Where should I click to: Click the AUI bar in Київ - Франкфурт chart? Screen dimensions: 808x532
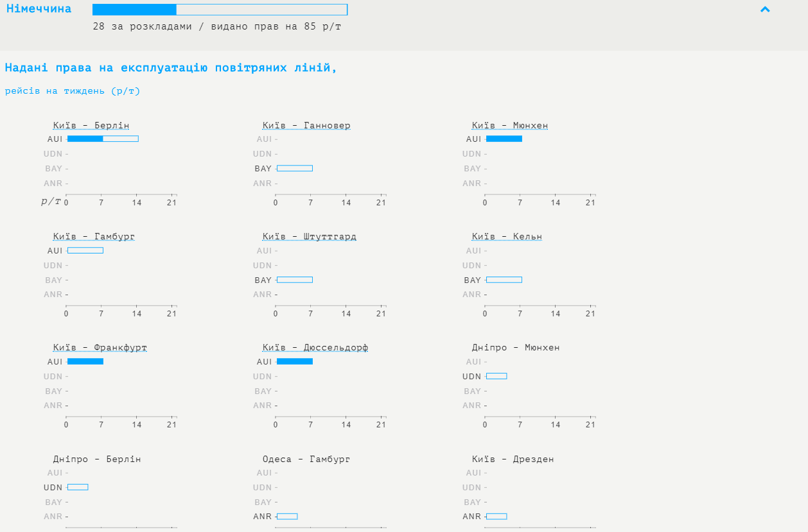tap(85, 361)
